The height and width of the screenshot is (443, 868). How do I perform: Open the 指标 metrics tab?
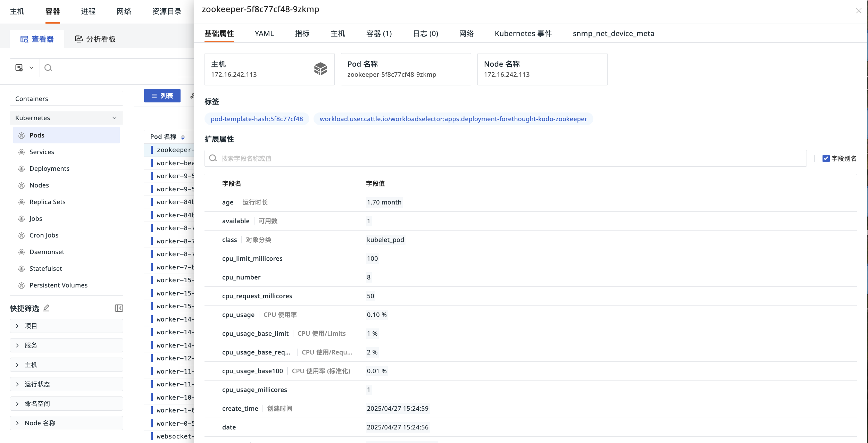(302, 34)
